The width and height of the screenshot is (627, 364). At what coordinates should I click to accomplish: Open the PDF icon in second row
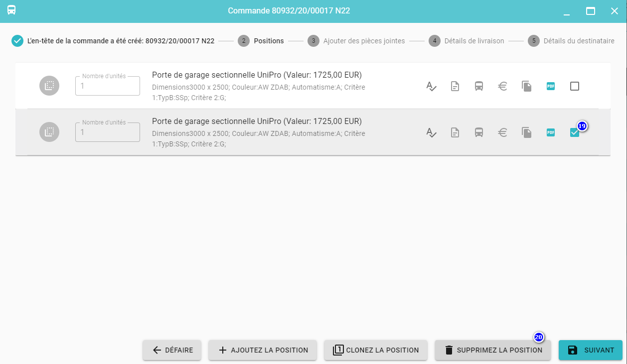(x=551, y=132)
